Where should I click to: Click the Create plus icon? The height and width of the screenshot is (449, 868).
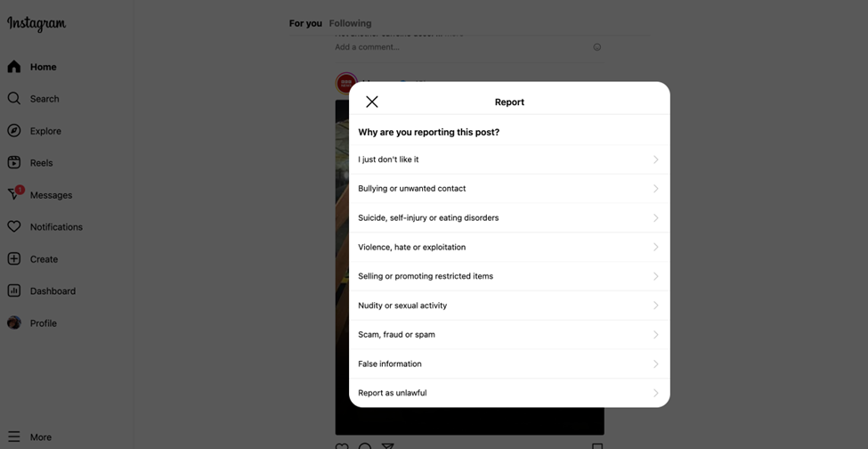(14, 259)
